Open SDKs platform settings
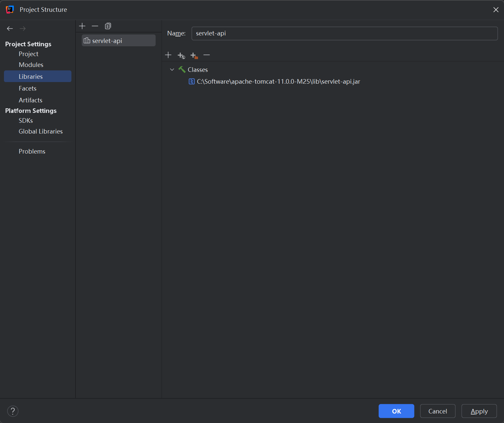The image size is (504, 423). pyautogui.click(x=26, y=120)
